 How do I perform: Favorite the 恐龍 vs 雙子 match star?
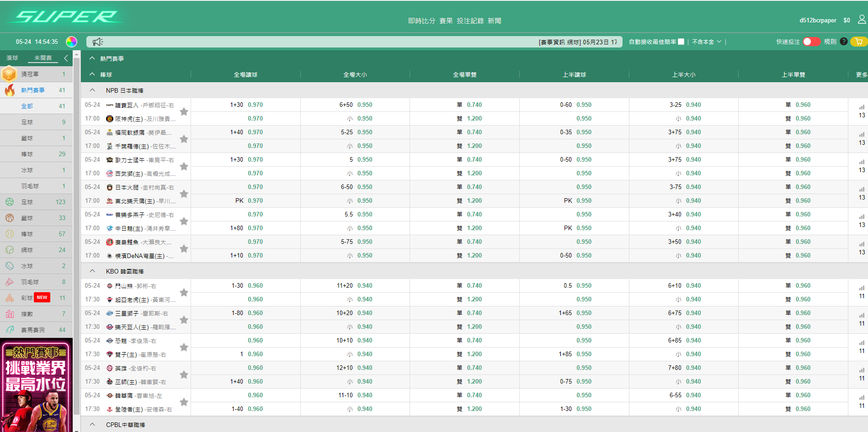click(184, 347)
